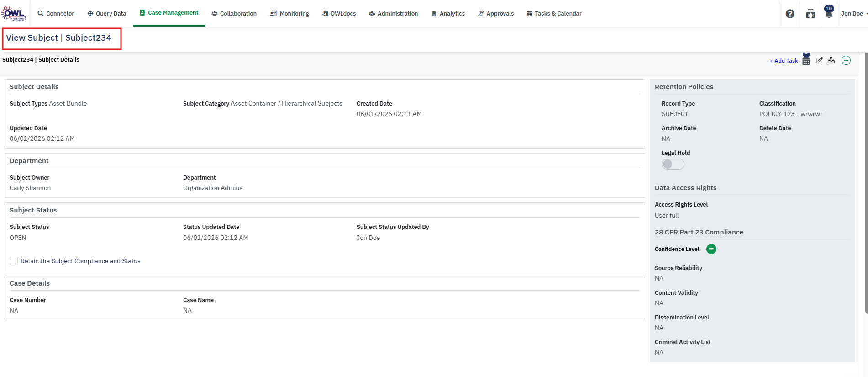Click Asset Container / Hierarchical Subjects value
Image resolution: width=868 pixels, height=377 pixels.
(287, 104)
